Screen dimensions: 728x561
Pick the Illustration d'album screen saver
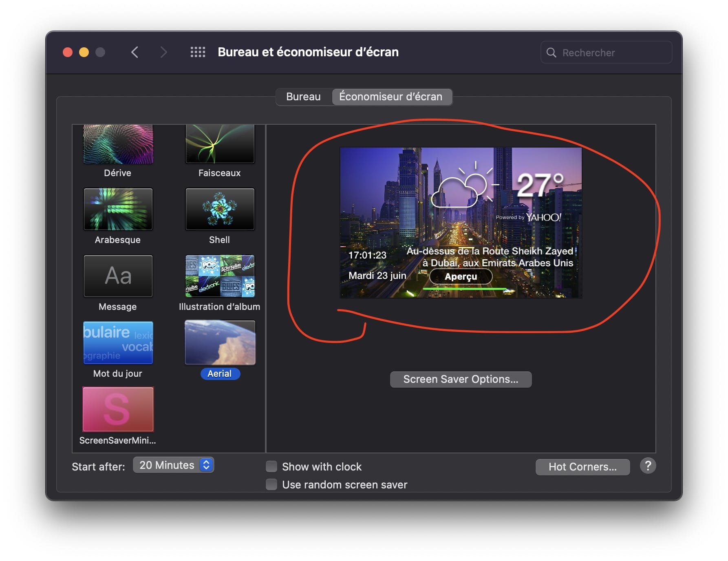(220, 276)
